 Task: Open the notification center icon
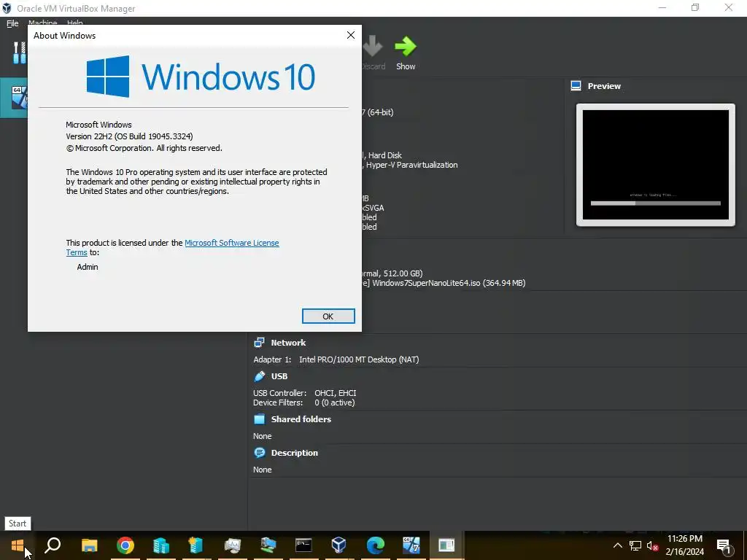pos(724,545)
